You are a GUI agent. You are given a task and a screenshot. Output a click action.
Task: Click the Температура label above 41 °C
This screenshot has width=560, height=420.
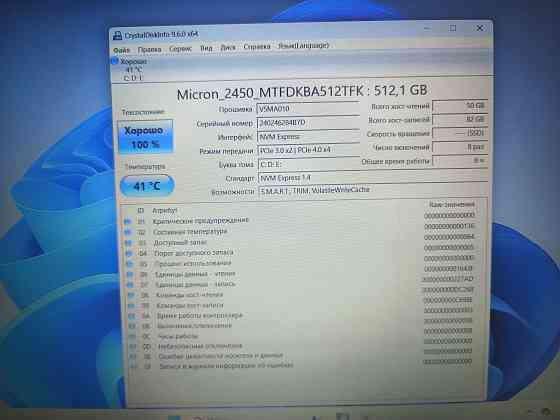[145, 167]
